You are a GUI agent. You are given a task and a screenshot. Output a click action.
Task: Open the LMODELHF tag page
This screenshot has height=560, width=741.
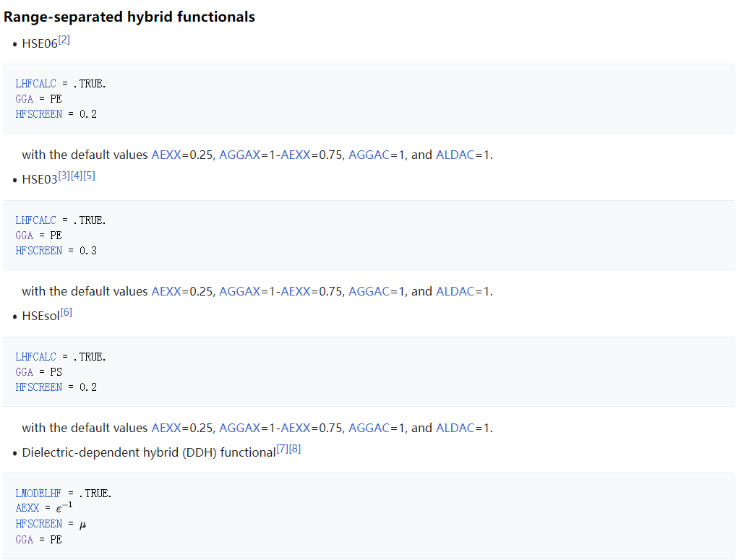[38, 494]
